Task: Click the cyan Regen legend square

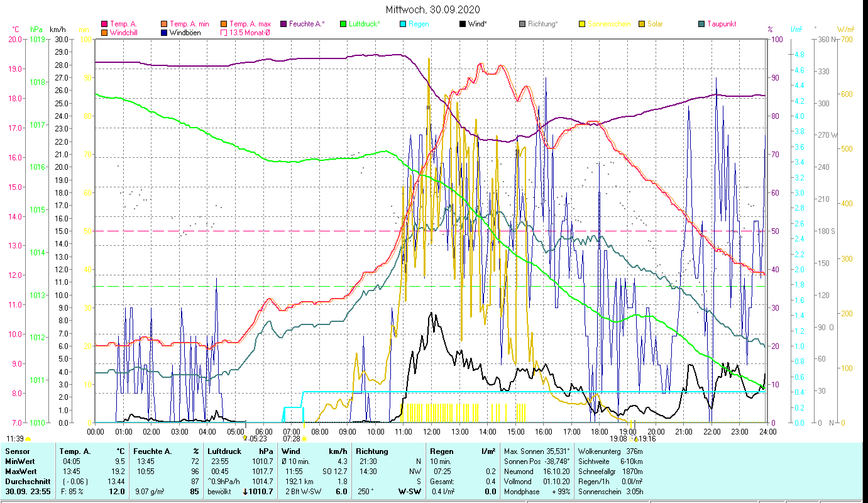Action: (x=403, y=24)
